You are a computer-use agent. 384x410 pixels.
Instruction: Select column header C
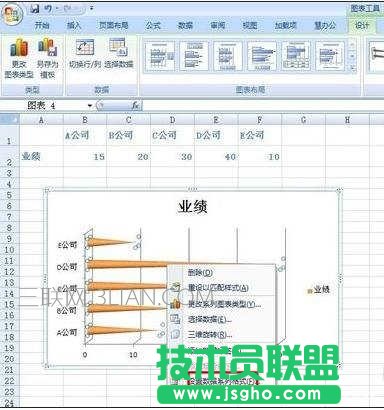click(x=129, y=120)
